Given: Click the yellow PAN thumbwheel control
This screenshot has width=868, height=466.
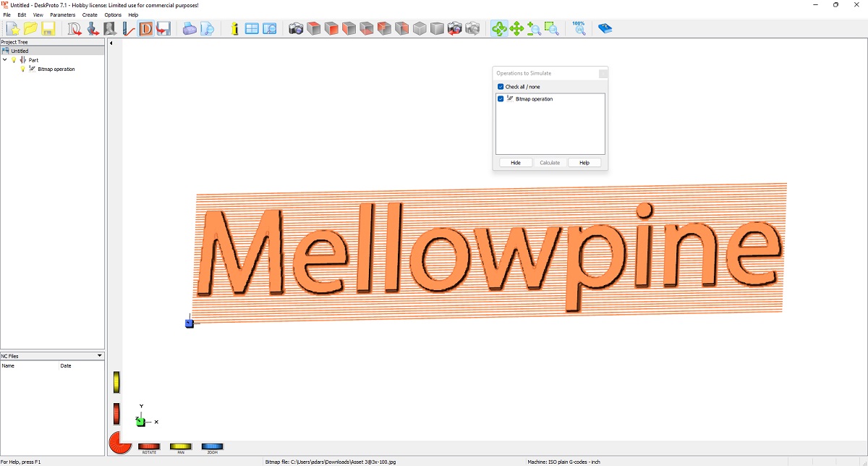Looking at the screenshot, I should [x=181, y=446].
